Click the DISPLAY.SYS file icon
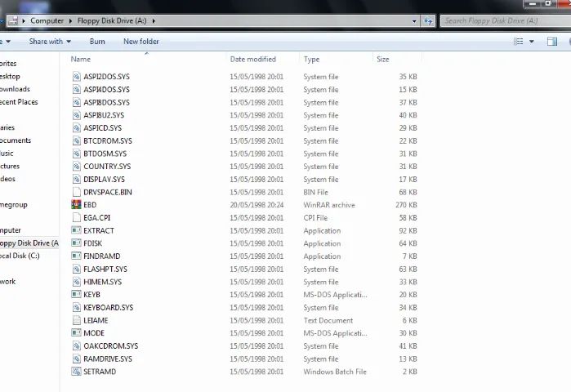Screen dimensions: 571x392 [x=76, y=179]
